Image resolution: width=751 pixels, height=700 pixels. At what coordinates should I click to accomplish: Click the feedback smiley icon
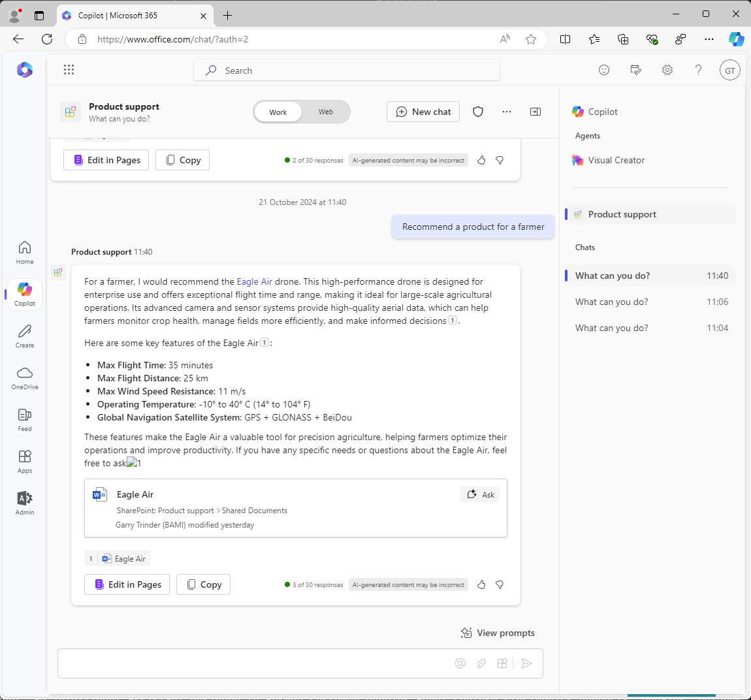pos(604,71)
